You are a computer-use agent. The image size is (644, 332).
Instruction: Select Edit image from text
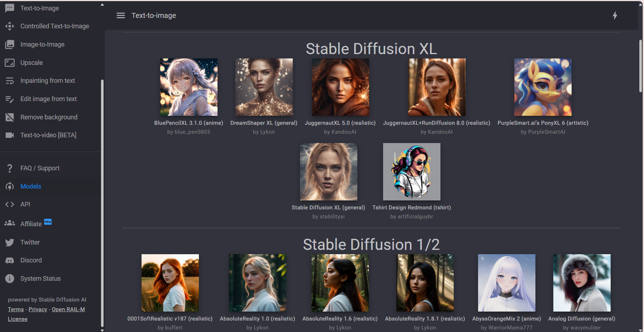point(48,99)
